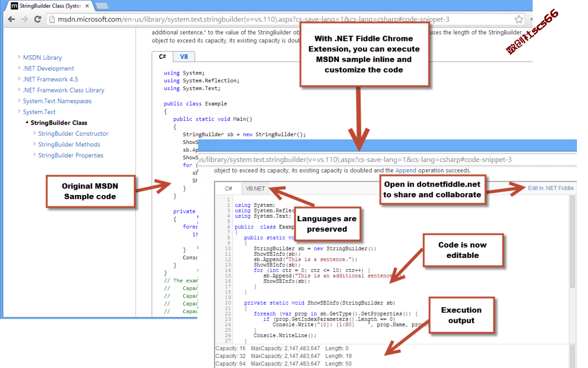Open the System.Text link

pyautogui.click(x=39, y=112)
